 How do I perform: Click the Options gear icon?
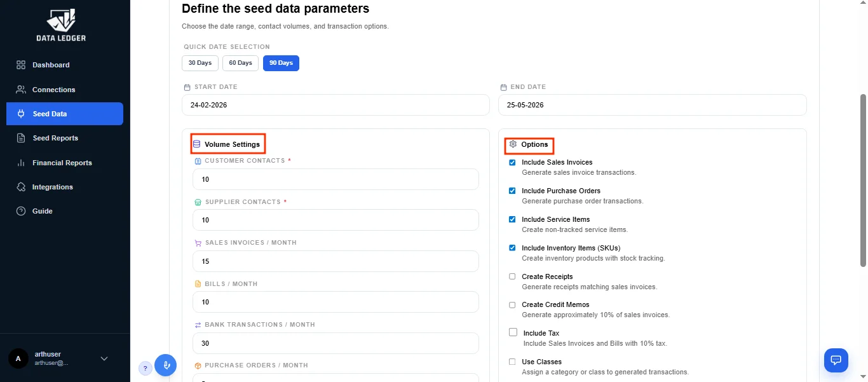coord(513,144)
